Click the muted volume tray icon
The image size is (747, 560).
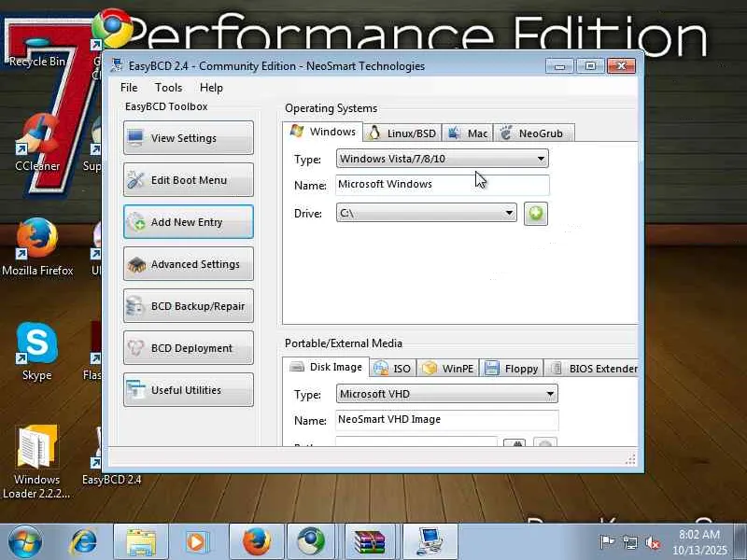pyautogui.click(x=653, y=542)
